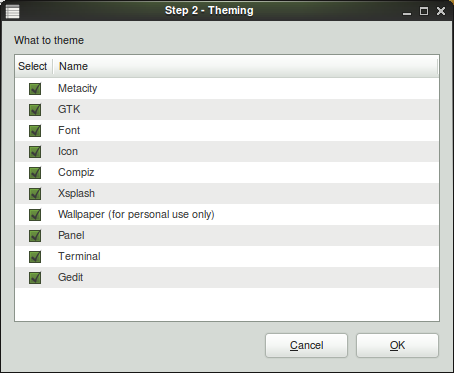Disable the Font checkbox
Viewport: 454px width, 373px height.
point(35,131)
